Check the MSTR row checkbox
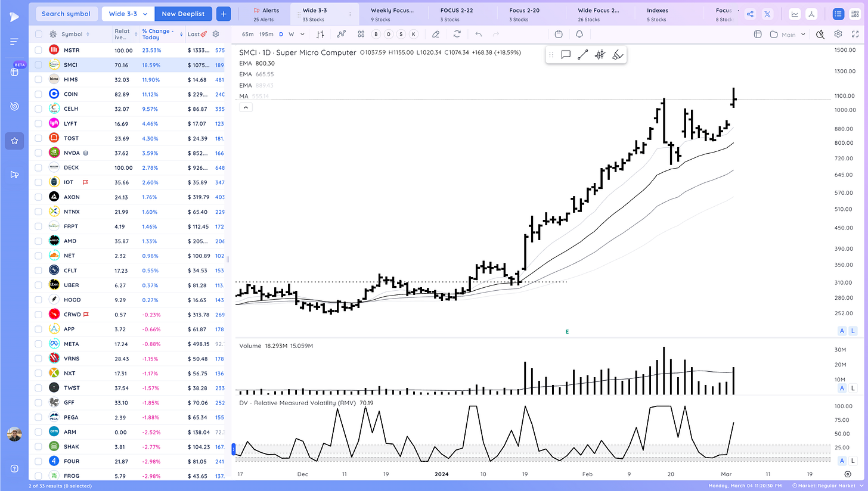 (x=39, y=51)
